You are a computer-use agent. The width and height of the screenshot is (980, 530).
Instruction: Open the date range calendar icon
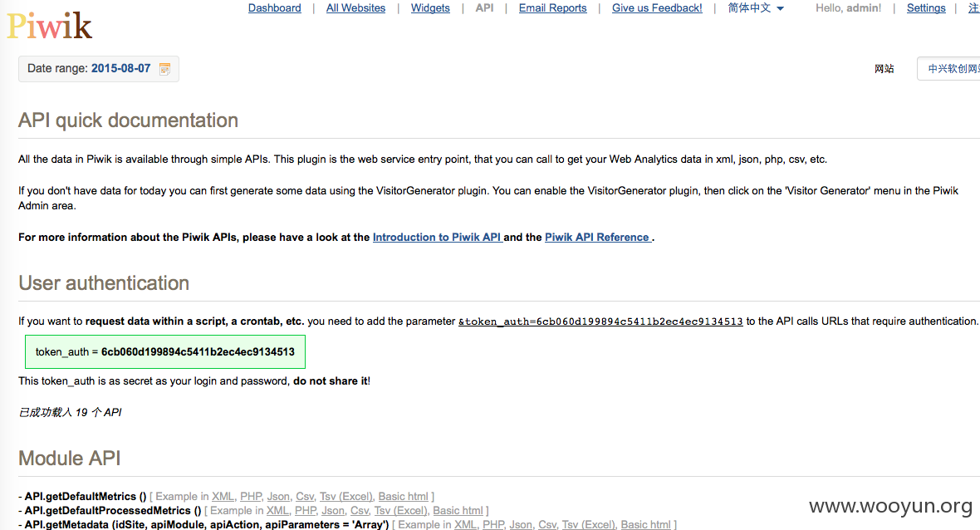coord(165,70)
